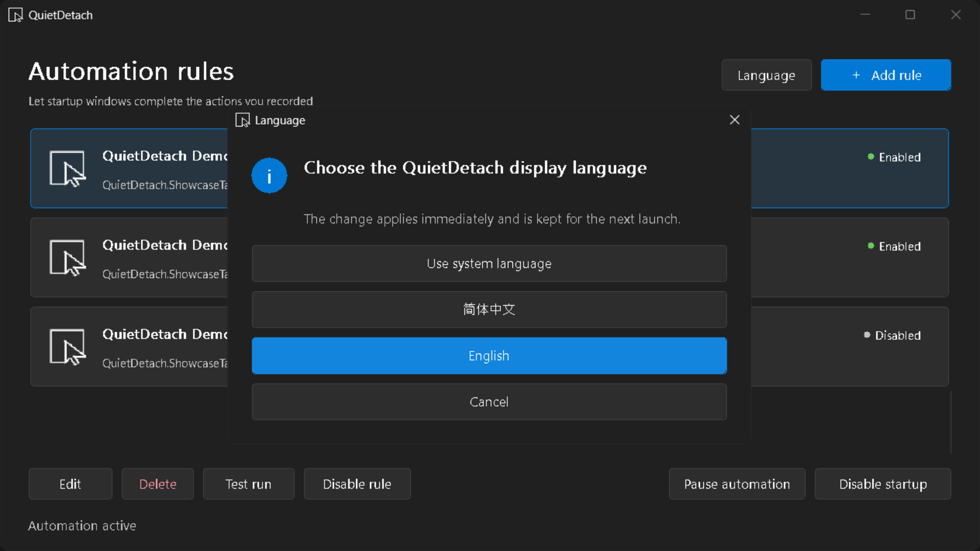Cancel the language selection dialog

point(489,402)
